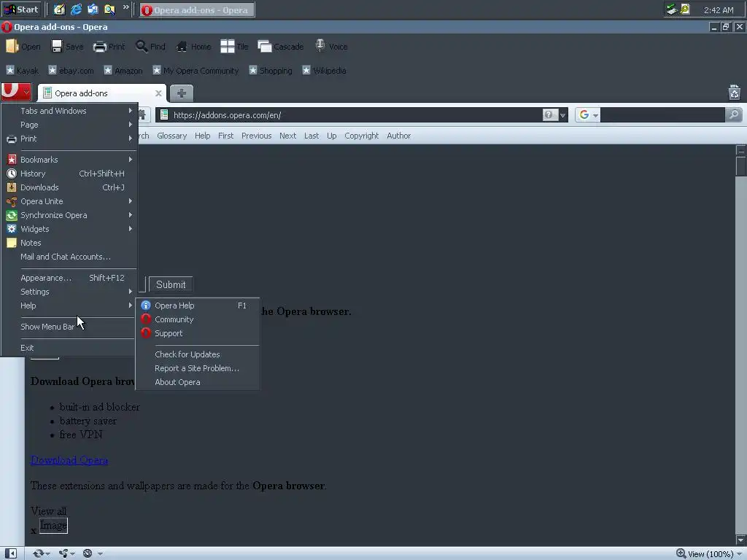This screenshot has height=560, width=747.
Task: Open the closed tabs trash icon
Action: [x=734, y=93]
